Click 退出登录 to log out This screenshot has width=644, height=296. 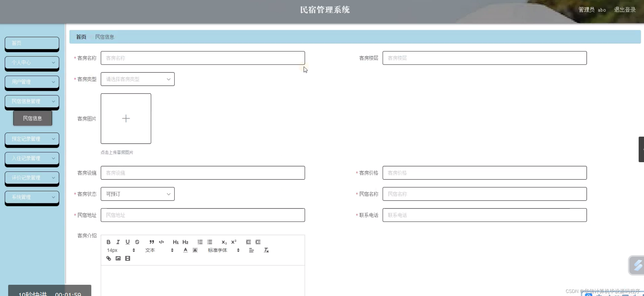click(625, 10)
